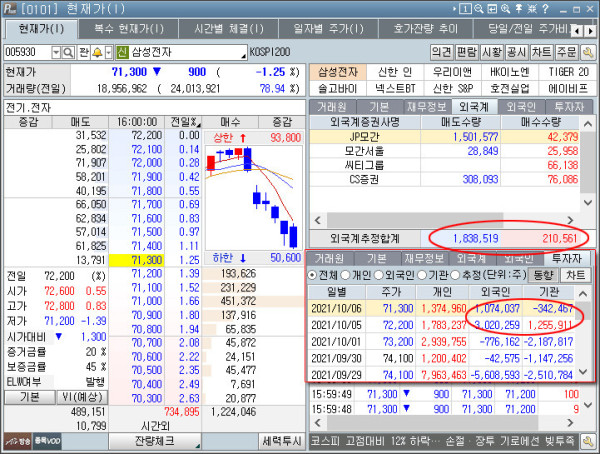Click the zoom in magnifier in title bar
The width and height of the screenshot is (600, 454).
pyautogui.click(x=505, y=8)
